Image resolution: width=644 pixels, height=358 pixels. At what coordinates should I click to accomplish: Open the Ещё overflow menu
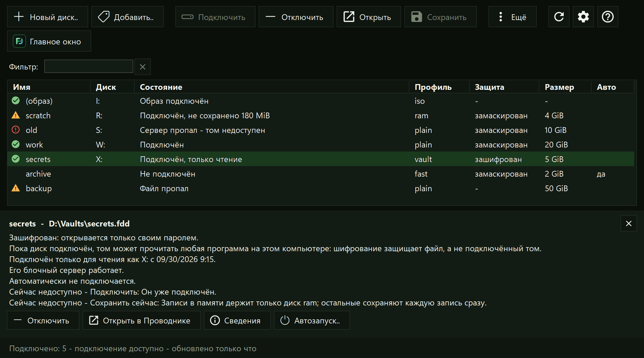click(x=512, y=17)
